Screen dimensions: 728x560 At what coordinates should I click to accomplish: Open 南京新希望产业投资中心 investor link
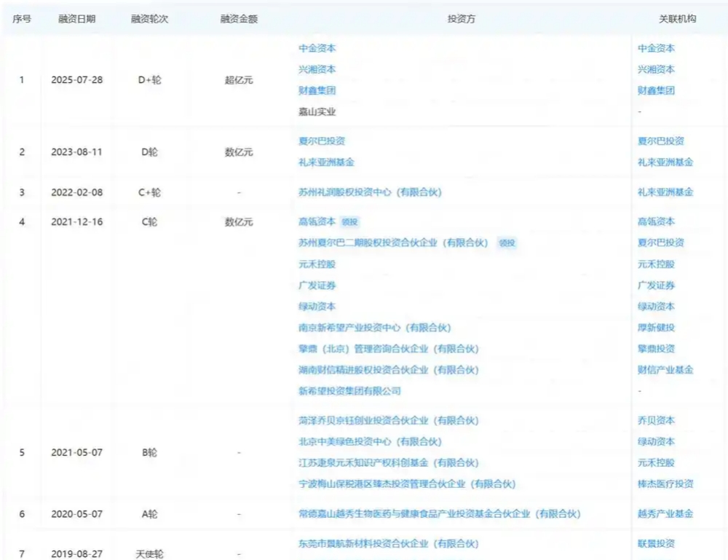pyautogui.click(x=375, y=328)
